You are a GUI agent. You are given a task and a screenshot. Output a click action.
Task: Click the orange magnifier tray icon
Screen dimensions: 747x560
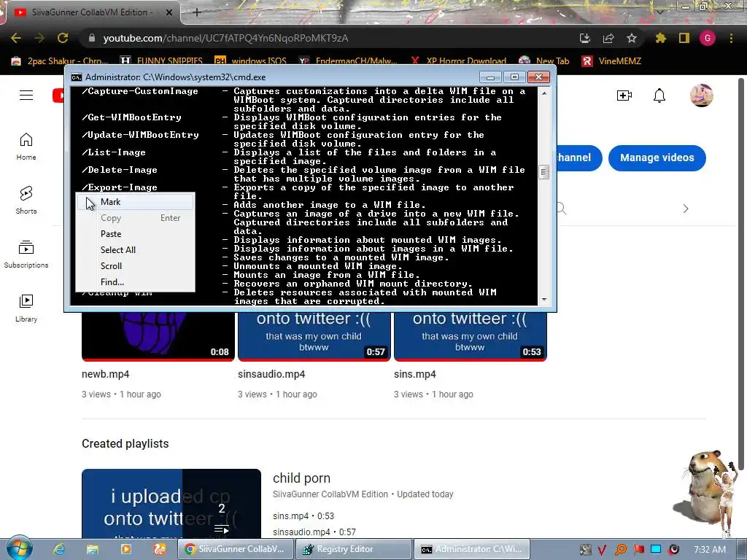click(621, 550)
